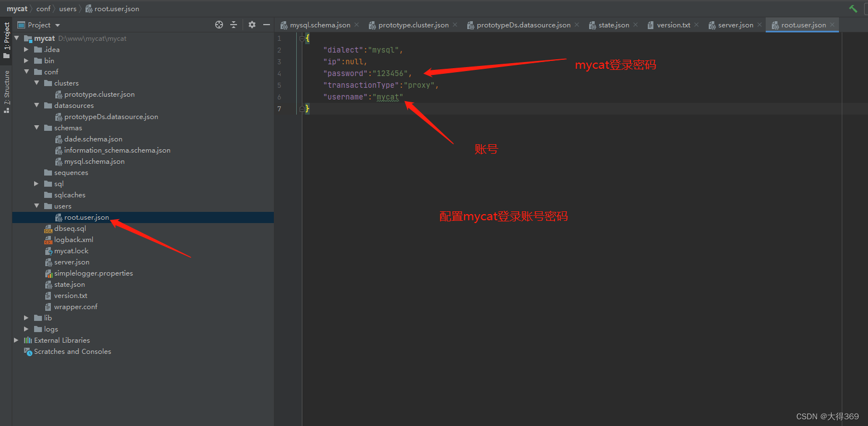Click the "mycat" username value
Viewport: 868px width, 426px height.
[388, 97]
